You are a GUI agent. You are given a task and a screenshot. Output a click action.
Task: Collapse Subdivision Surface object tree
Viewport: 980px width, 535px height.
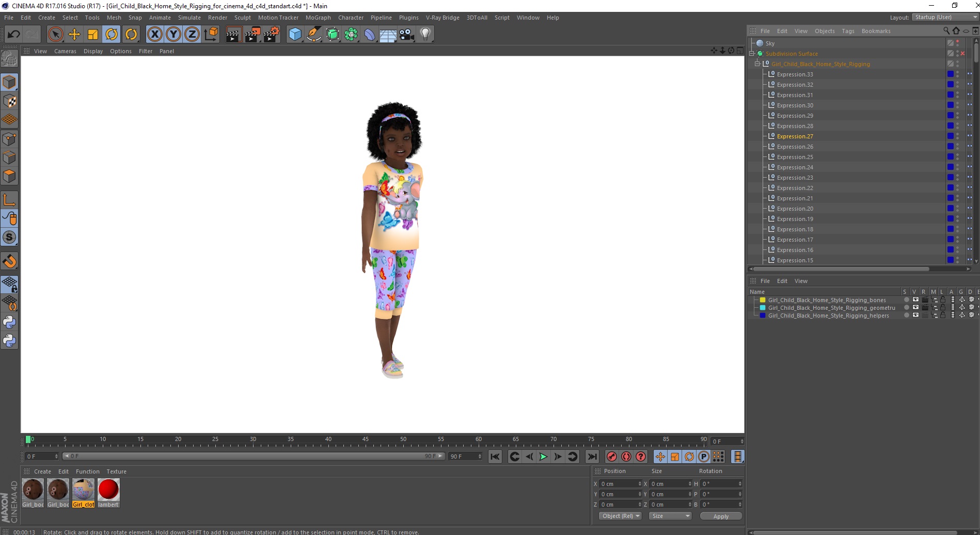click(752, 54)
